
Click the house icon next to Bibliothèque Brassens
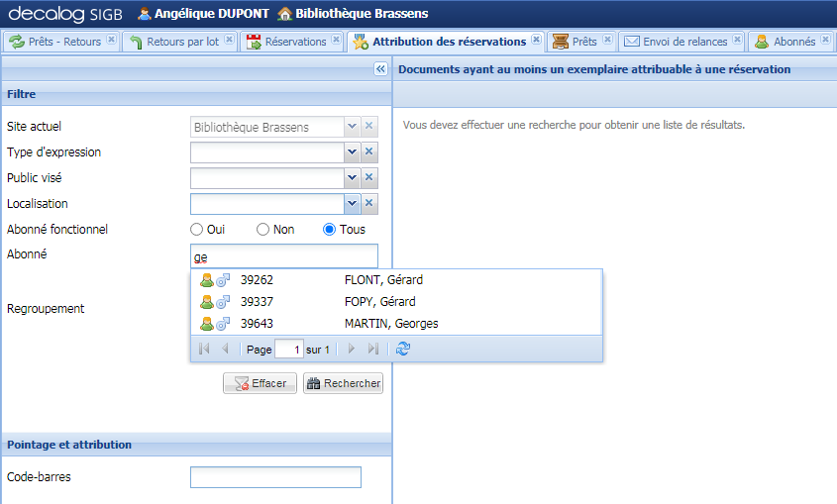284,14
